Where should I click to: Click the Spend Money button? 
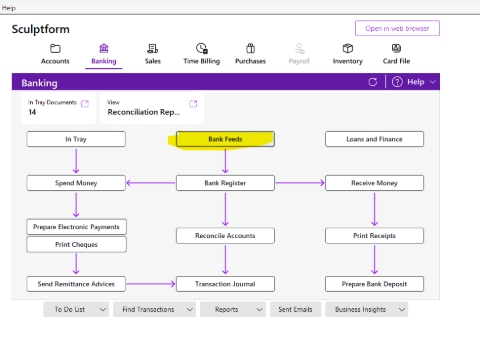tap(76, 183)
